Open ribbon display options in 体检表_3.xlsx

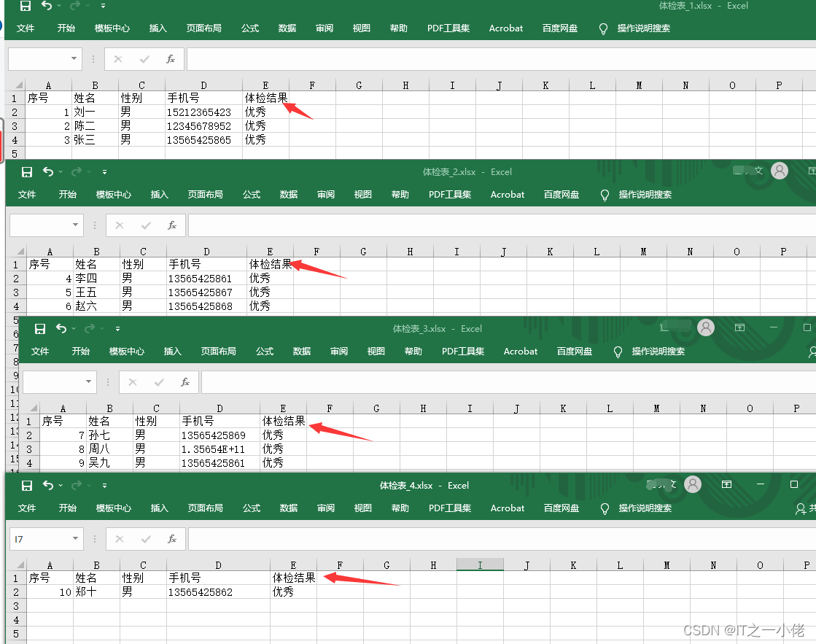(x=739, y=327)
